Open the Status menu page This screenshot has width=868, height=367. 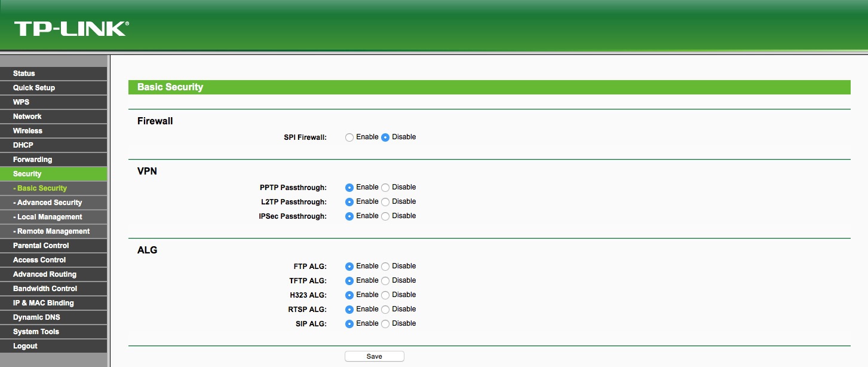point(24,74)
